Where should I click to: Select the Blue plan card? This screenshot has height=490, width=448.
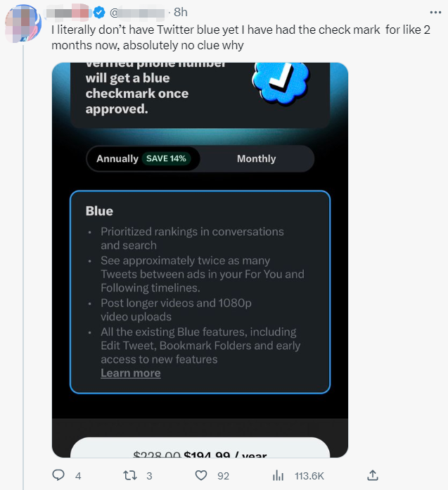(200, 292)
